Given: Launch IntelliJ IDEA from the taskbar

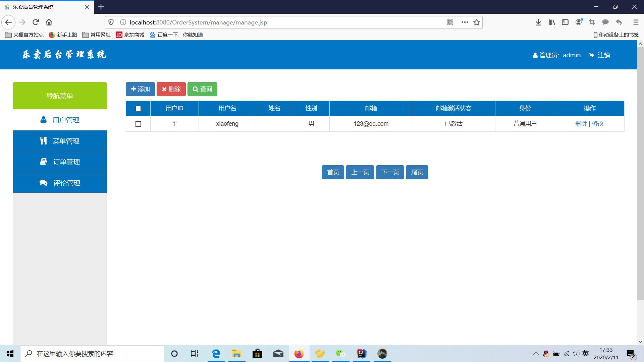Looking at the screenshot, I should coord(361,354).
